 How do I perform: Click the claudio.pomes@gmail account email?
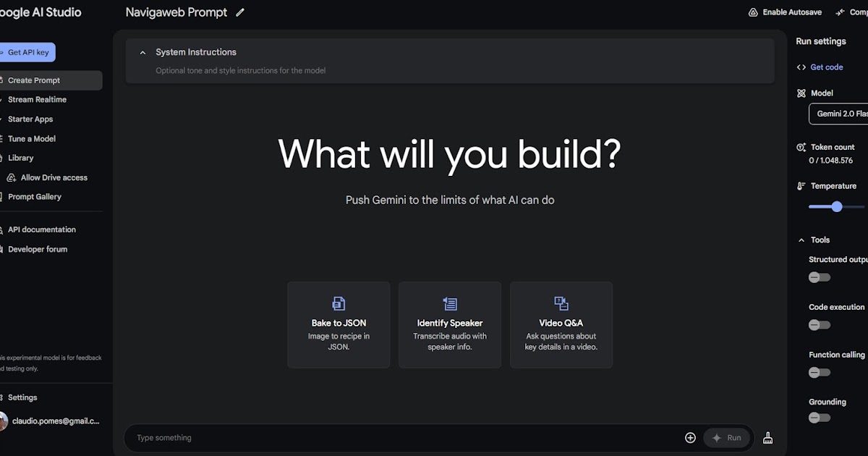(x=56, y=421)
